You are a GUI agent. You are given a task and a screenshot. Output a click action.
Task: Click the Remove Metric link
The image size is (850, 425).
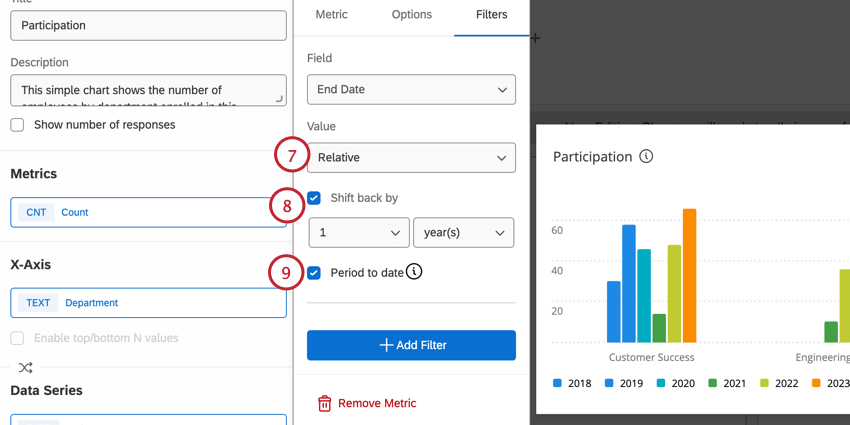click(x=377, y=403)
